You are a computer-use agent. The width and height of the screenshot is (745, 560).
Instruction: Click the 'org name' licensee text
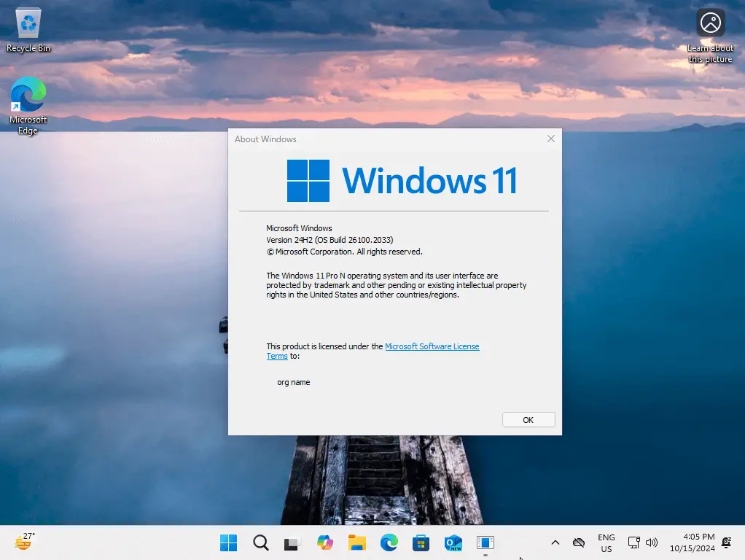click(294, 382)
